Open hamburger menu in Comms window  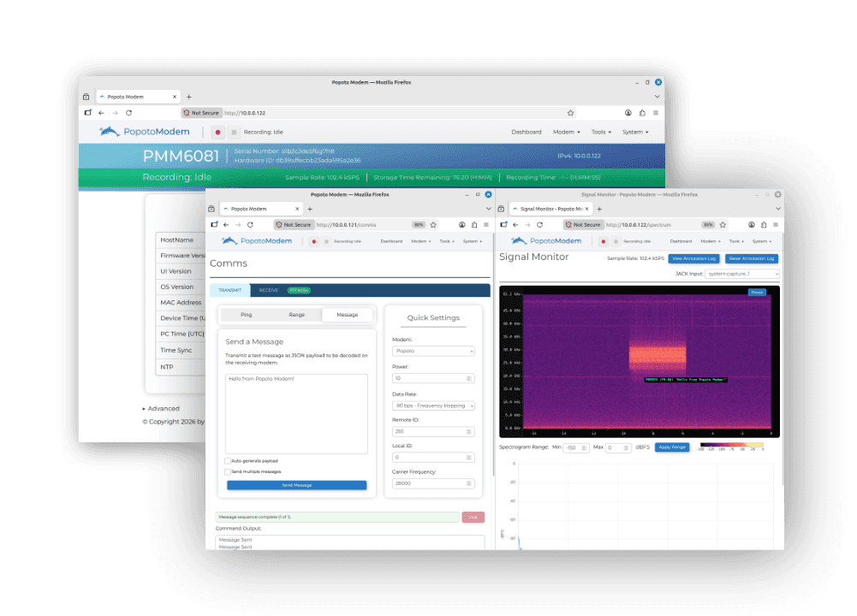486,225
